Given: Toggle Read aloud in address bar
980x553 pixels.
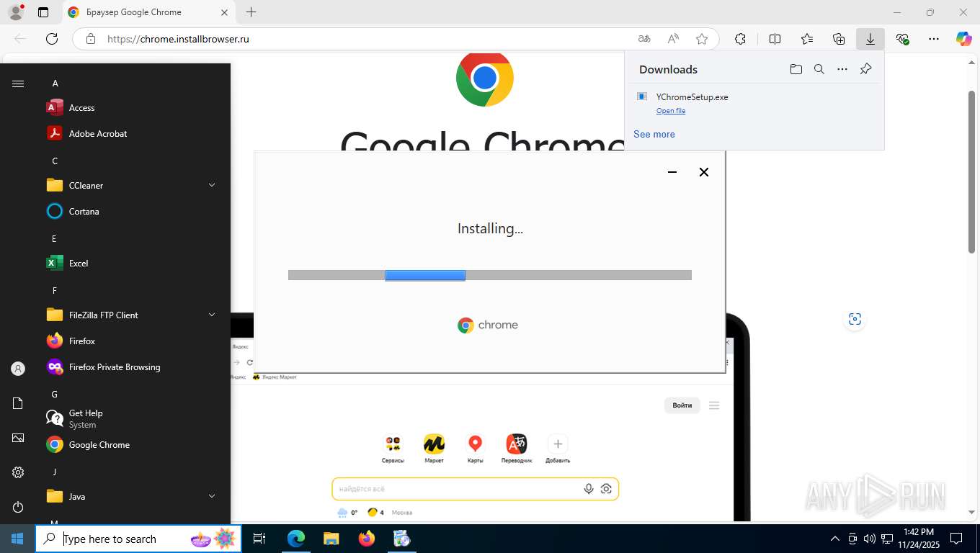Looking at the screenshot, I should (673, 39).
